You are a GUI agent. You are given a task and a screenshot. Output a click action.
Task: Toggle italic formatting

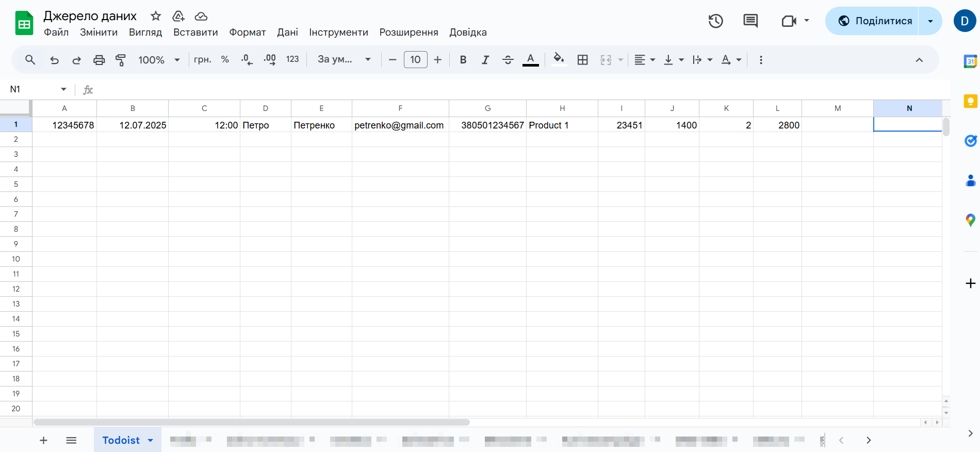(x=485, y=60)
